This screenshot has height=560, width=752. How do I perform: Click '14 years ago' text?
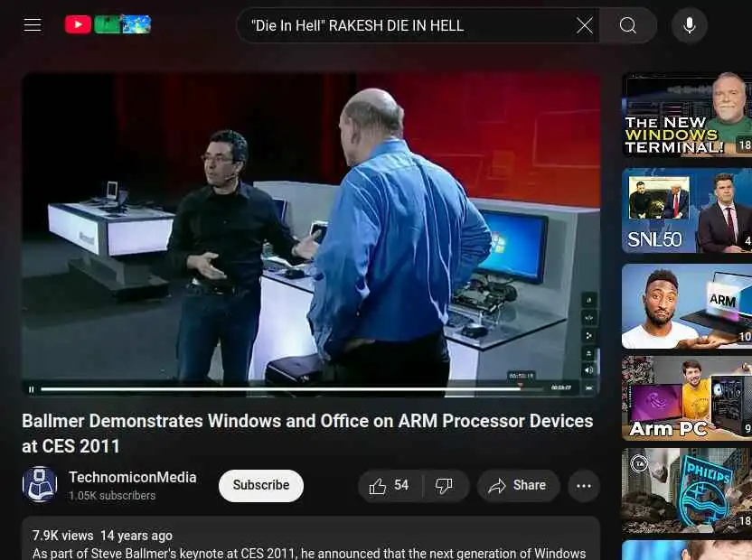click(x=136, y=536)
